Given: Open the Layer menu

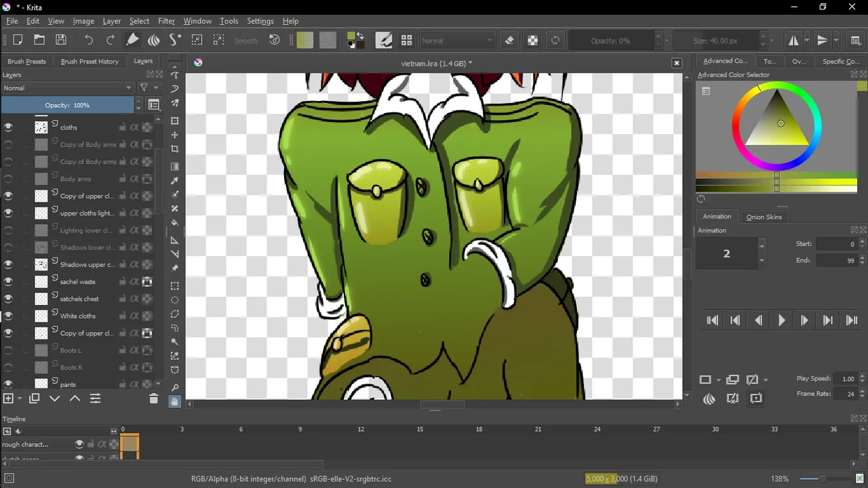Looking at the screenshot, I should pos(111,21).
